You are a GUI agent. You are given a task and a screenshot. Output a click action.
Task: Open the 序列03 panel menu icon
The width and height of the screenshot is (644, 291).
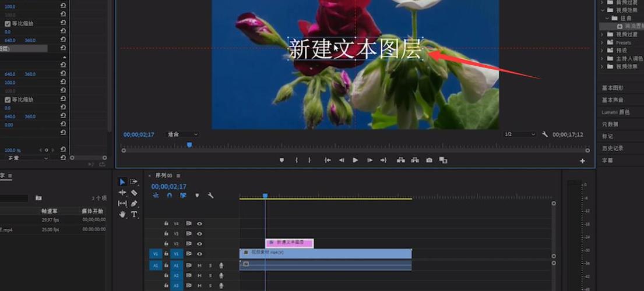pos(178,175)
